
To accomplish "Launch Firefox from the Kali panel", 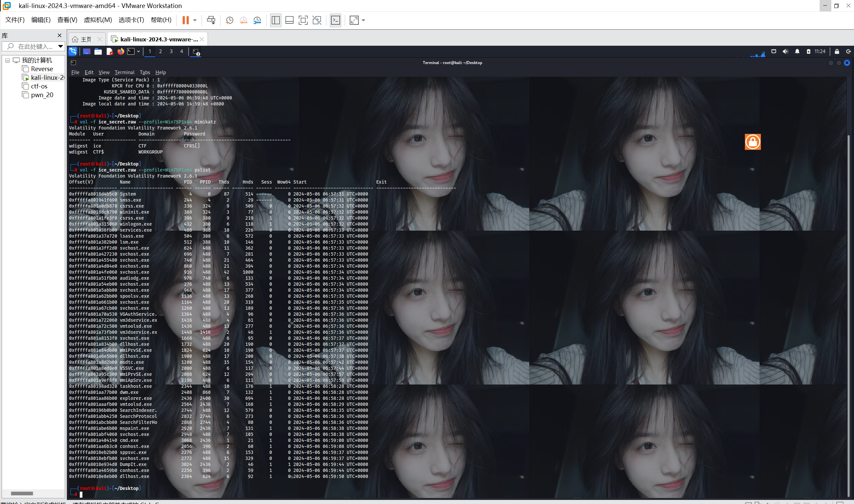I will (120, 52).
